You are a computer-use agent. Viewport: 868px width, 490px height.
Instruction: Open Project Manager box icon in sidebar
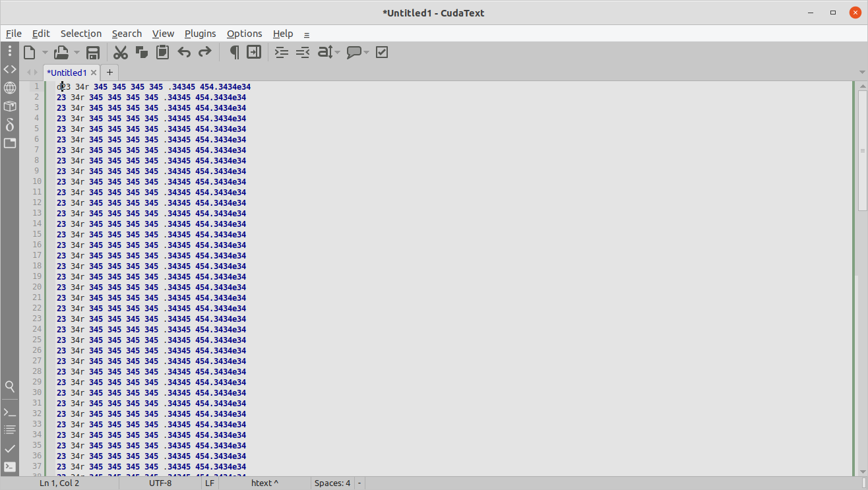pos(10,106)
